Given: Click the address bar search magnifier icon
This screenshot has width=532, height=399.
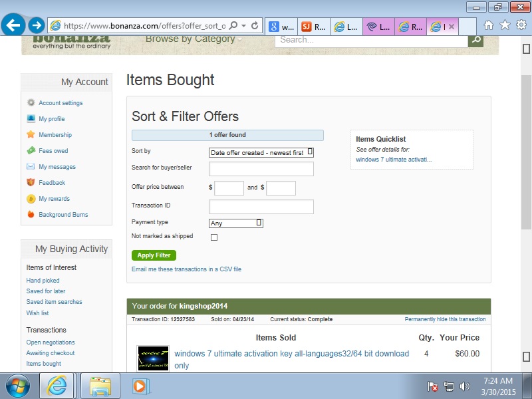Looking at the screenshot, I should (x=233, y=26).
